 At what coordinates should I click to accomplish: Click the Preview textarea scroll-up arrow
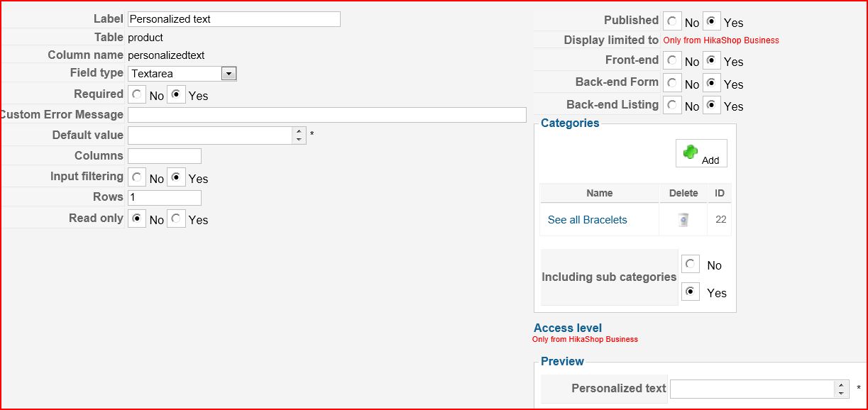pos(841,385)
